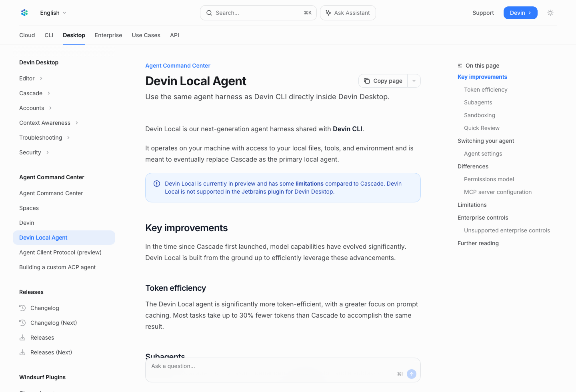
Task: Open the English language dropdown
Action: pos(53,13)
